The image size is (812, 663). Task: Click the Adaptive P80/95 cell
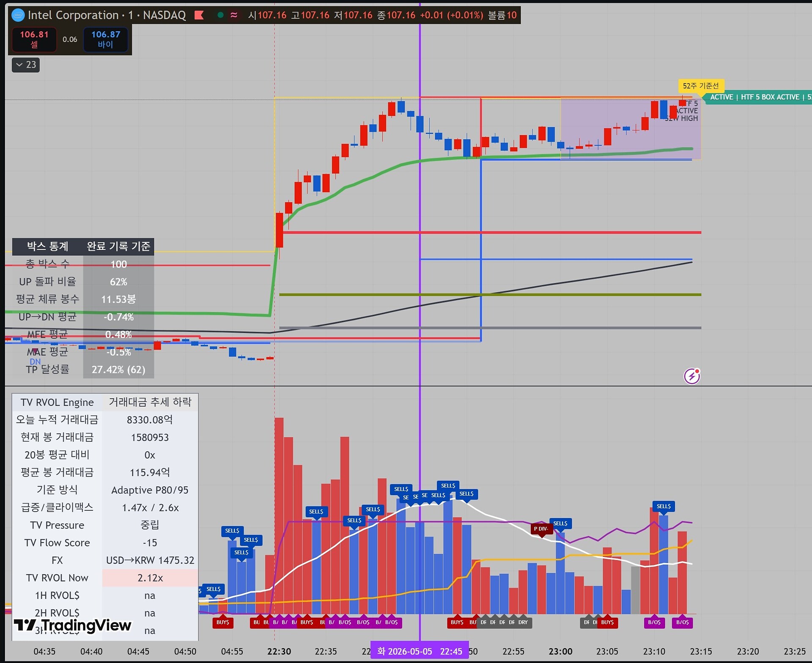pyautogui.click(x=150, y=490)
